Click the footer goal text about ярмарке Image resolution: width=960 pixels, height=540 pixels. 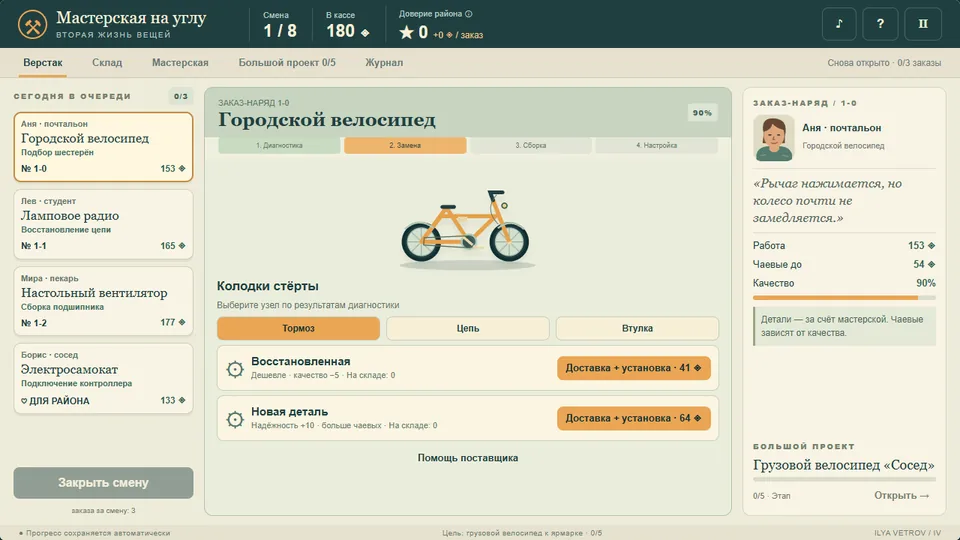[522, 533]
